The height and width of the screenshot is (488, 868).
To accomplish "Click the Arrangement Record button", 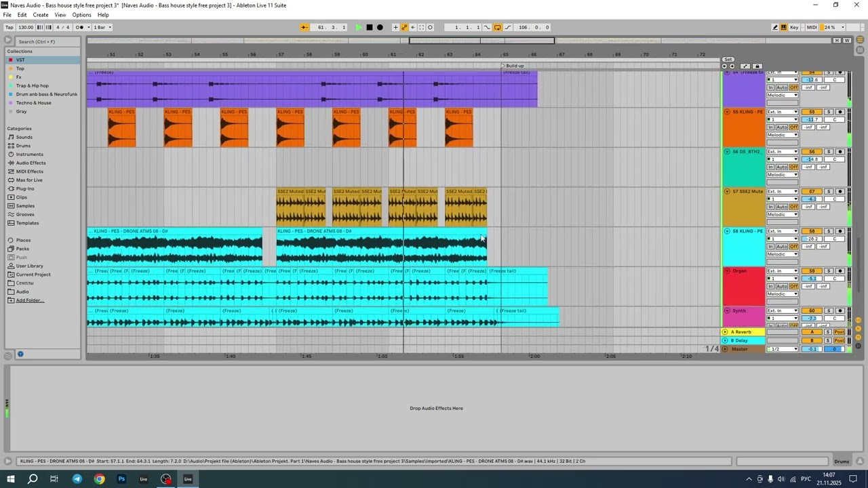I will pyautogui.click(x=380, y=27).
